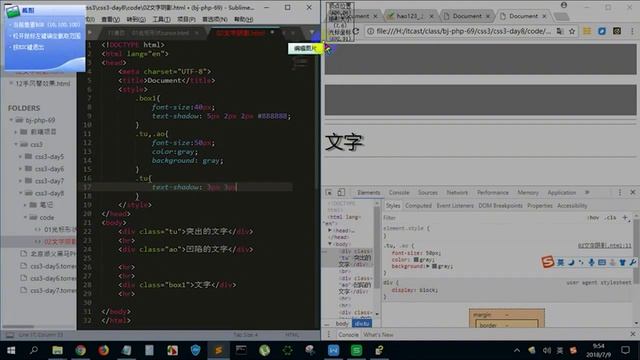Open Sogou input method logo

pyautogui.click(x=547, y=262)
